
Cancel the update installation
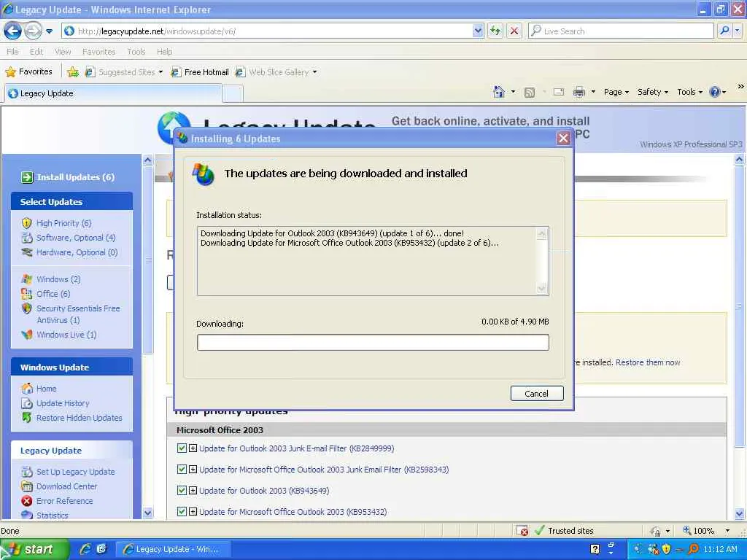click(536, 393)
